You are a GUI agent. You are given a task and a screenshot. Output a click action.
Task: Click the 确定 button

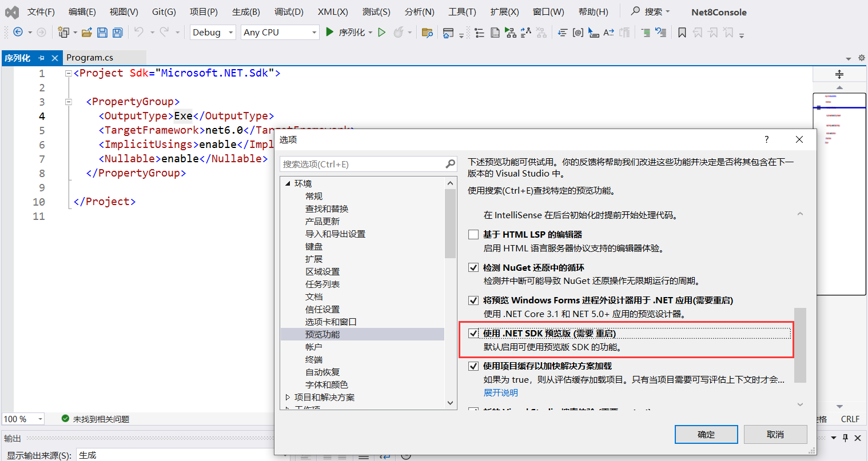tap(706, 434)
